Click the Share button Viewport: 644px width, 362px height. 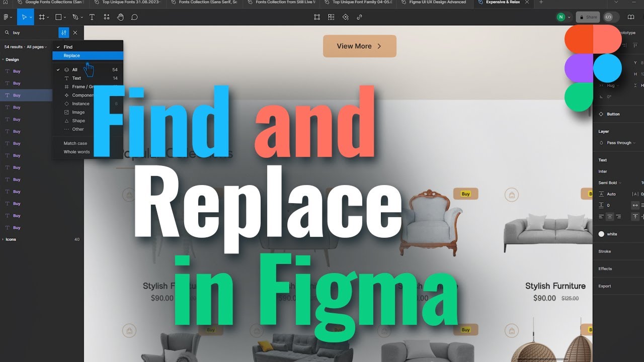[588, 17]
